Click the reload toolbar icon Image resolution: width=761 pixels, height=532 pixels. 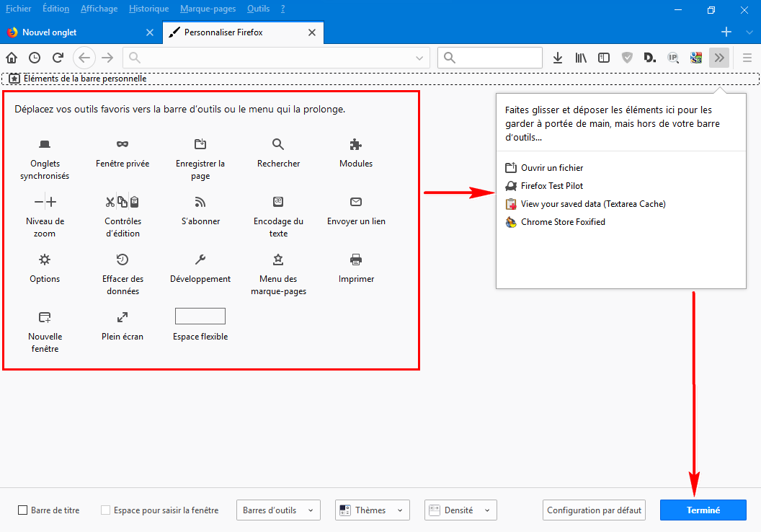[x=58, y=58]
